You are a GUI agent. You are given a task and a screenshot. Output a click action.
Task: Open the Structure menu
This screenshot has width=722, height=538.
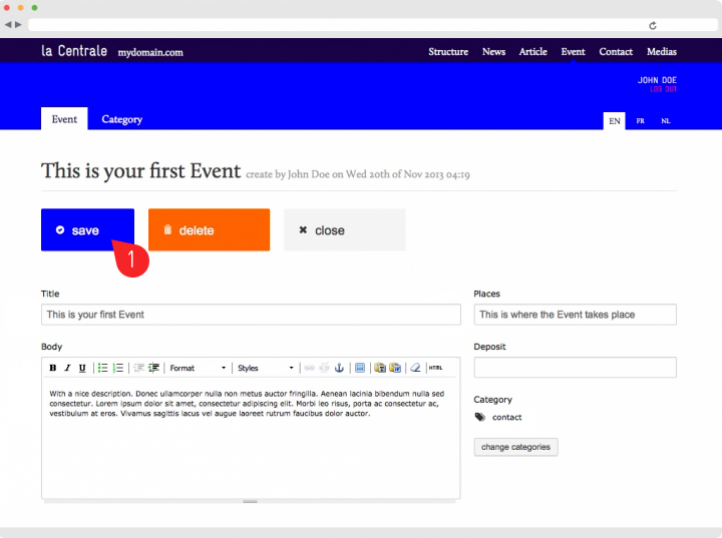click(448, 52)
